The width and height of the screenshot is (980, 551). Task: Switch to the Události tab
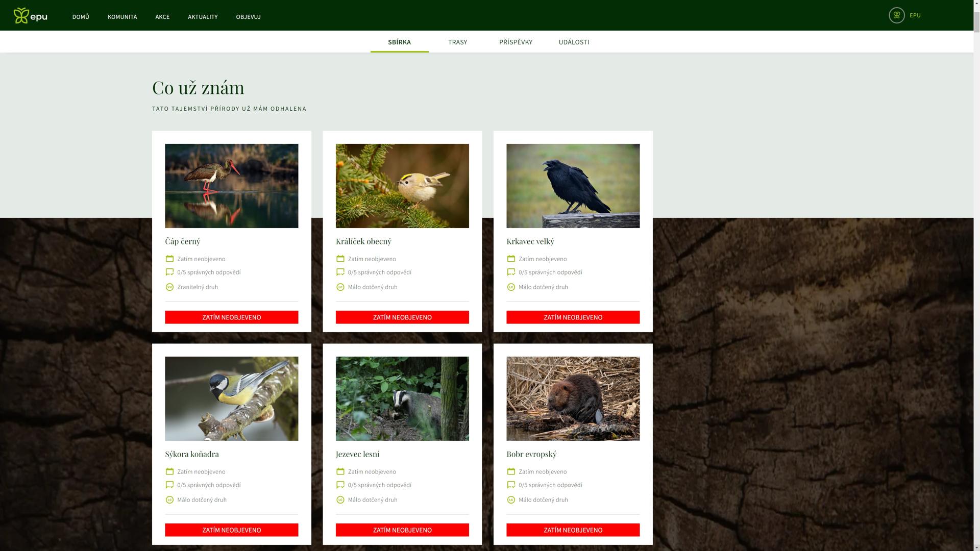pyautogui.click(x=574, y=42)
